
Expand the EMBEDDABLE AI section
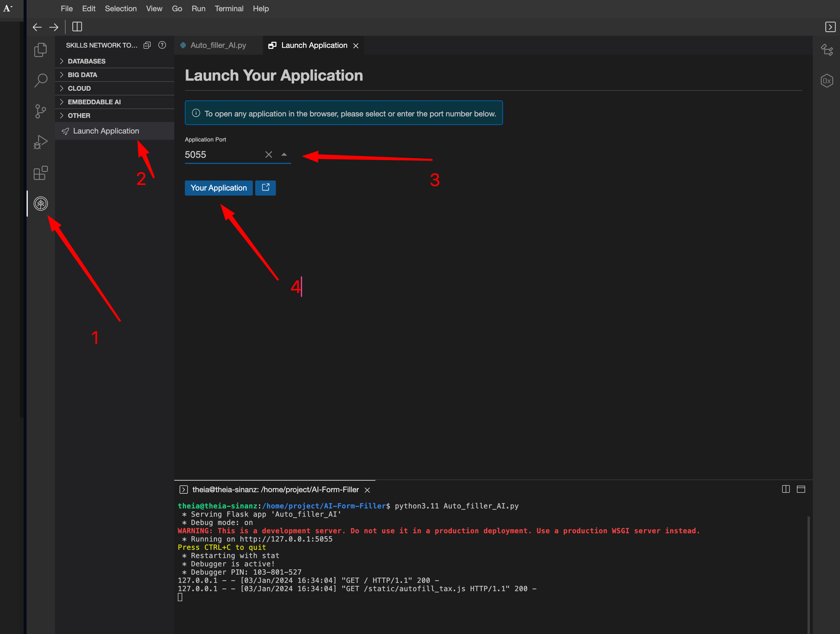point(94,102)
